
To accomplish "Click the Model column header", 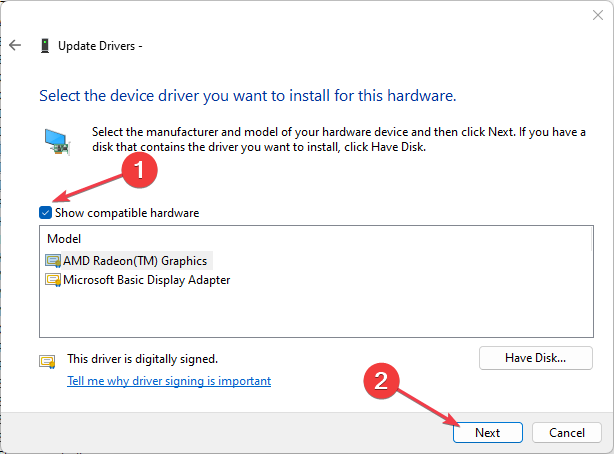I will pos(63,240).
